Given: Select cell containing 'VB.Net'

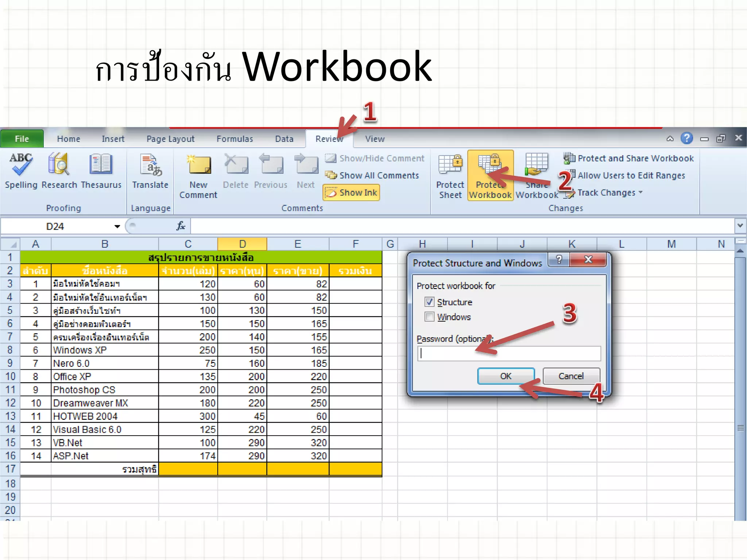Looking at the screenshot, I should click(105, 443).
